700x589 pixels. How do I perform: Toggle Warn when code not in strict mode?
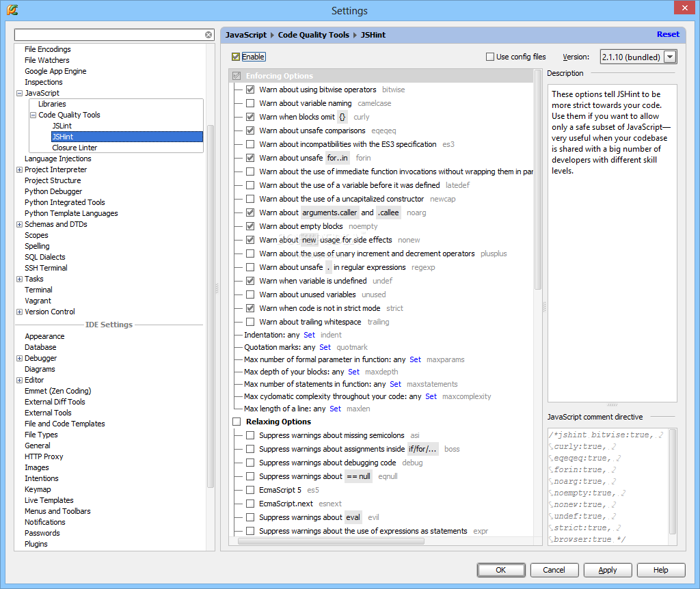point(250,308)
